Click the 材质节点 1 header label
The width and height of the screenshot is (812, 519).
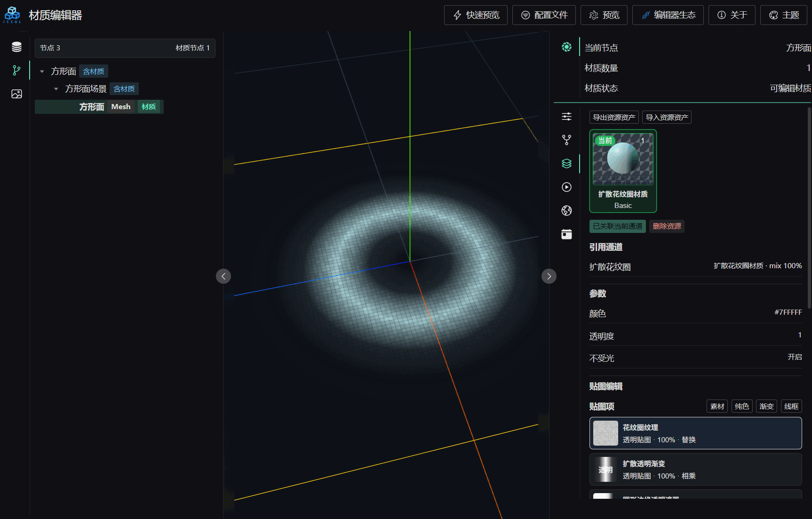pos(192,48)
